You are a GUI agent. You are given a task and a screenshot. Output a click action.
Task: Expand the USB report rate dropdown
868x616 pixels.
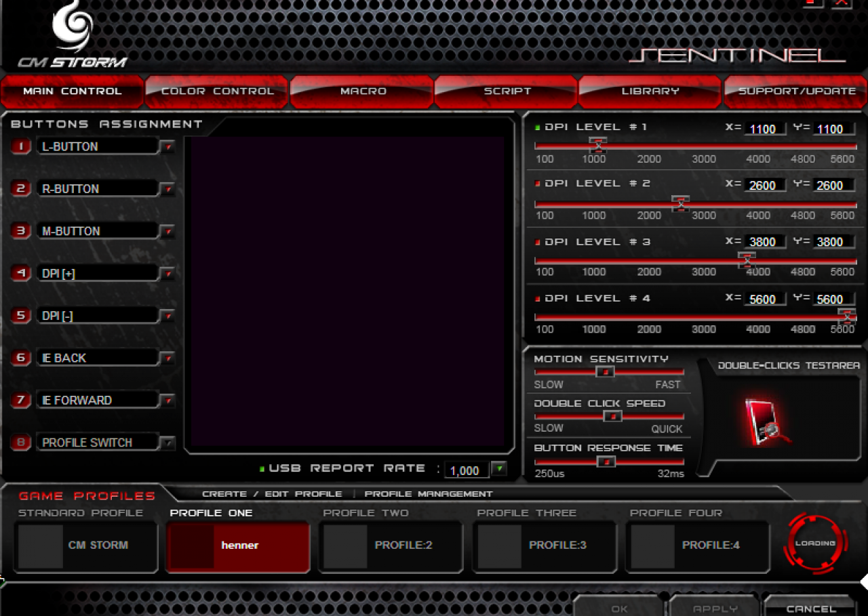(x=499, y=469)
